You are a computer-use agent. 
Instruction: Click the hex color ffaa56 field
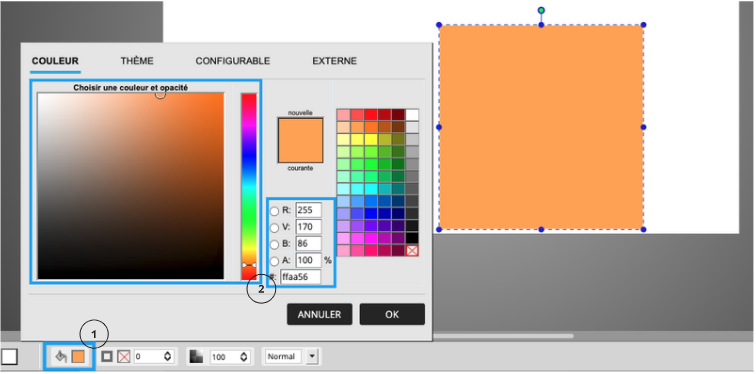pyautogui.click(x=300, y=277)
